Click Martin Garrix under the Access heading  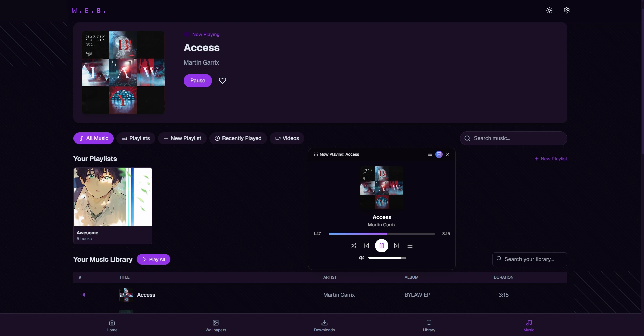[201, 62]
